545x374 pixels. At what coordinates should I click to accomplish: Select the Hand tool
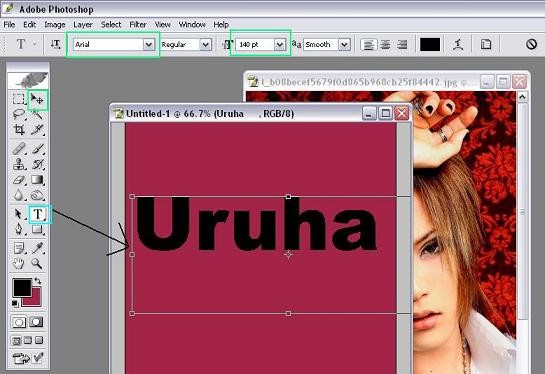pos(19,264)
